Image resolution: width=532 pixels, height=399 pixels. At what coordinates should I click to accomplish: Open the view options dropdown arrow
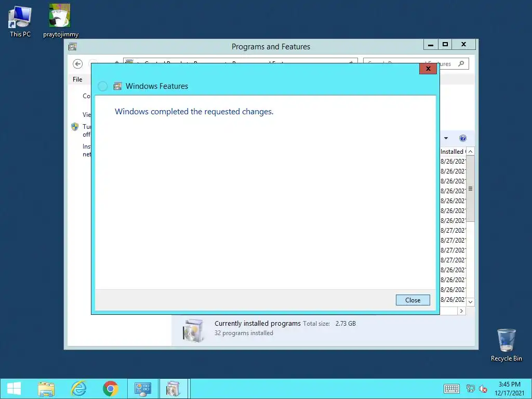click(446, 138)
